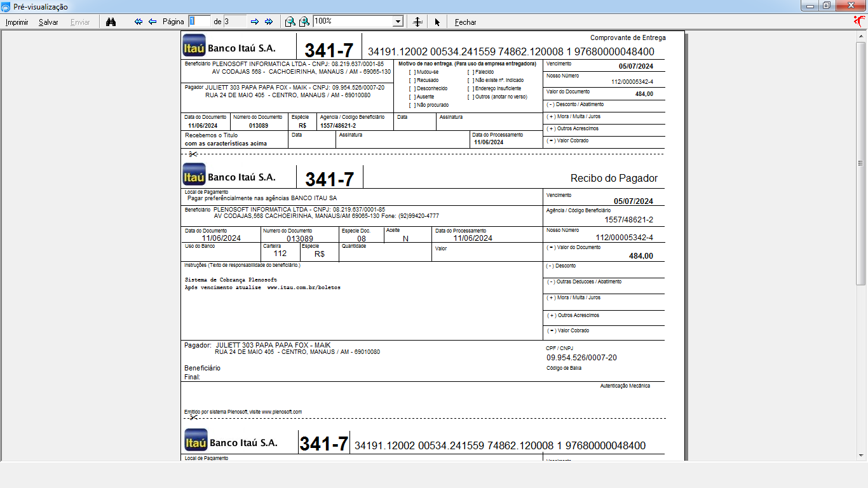Screen dimensions: 868x488
Task: Activate the arrow pointer tool
Action: pyautogui.click(x=437, y=22)
